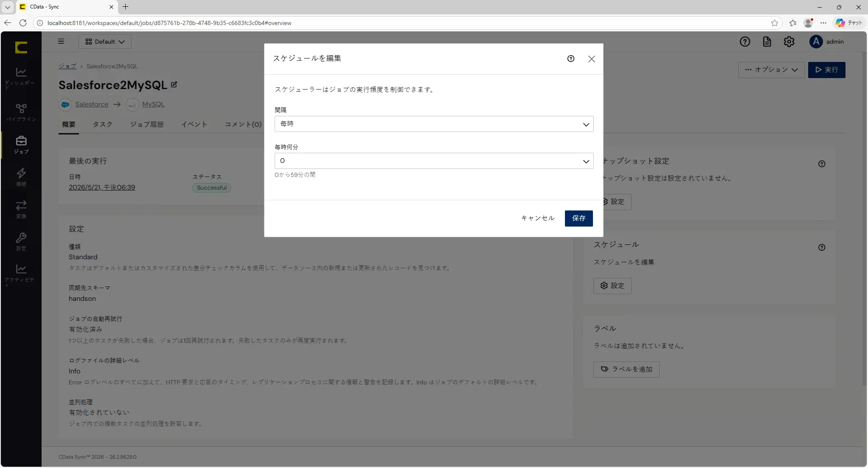
Task: Follow the ジョブ breadcrumb link
Action: pos(67,66)
